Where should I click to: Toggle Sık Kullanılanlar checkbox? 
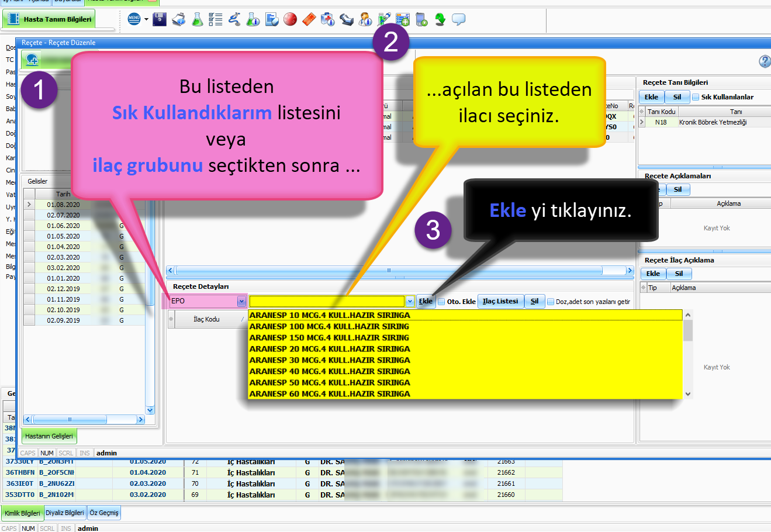point(696,97)
